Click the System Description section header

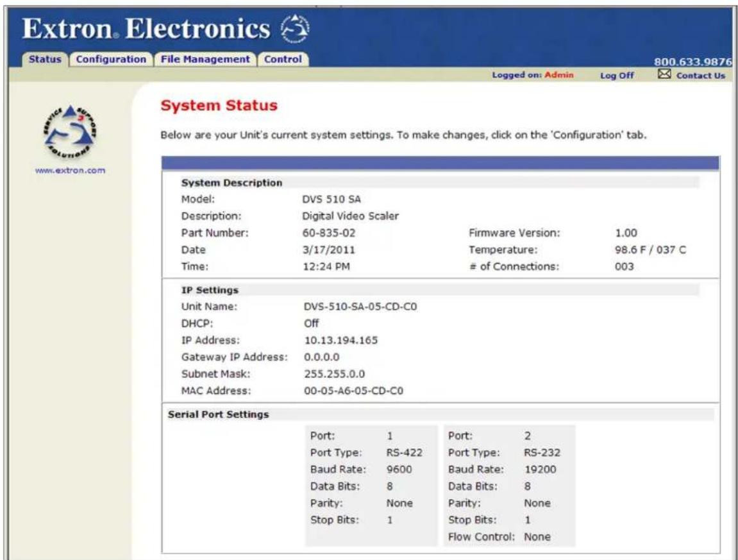[x=231, y=183]
